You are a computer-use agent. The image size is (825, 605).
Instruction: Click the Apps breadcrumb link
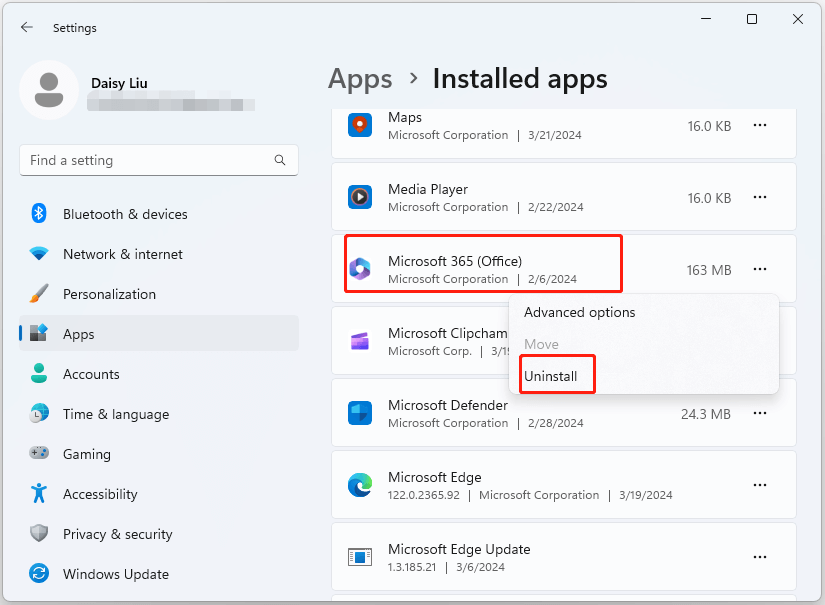(x=360, y=79)
